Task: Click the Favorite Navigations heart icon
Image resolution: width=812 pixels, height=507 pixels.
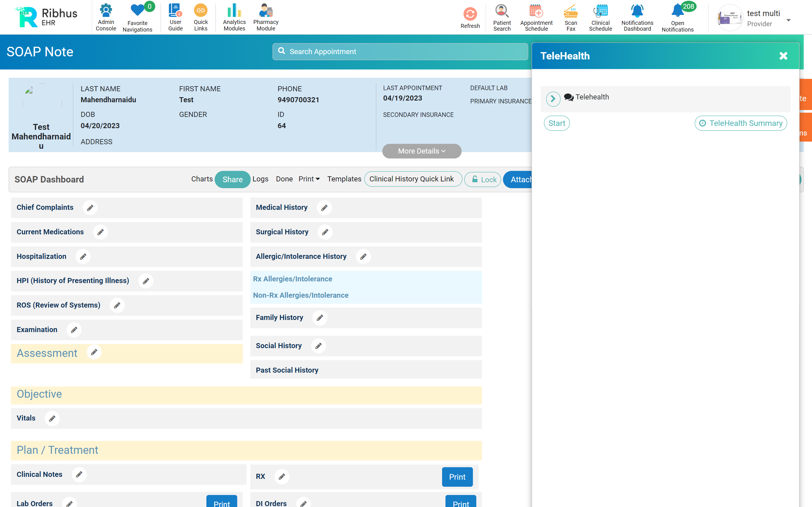Action: (137, 11)
